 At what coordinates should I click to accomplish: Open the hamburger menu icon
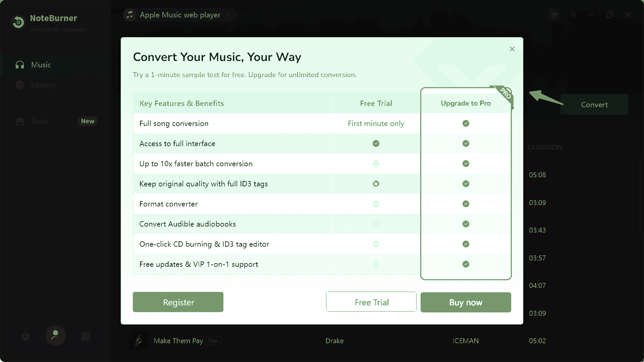(x=574, y=15)
